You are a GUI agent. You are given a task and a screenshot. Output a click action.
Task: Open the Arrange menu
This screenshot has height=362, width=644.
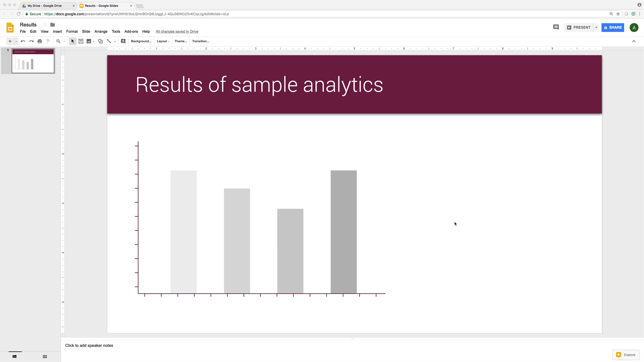[x=101, y=32]
